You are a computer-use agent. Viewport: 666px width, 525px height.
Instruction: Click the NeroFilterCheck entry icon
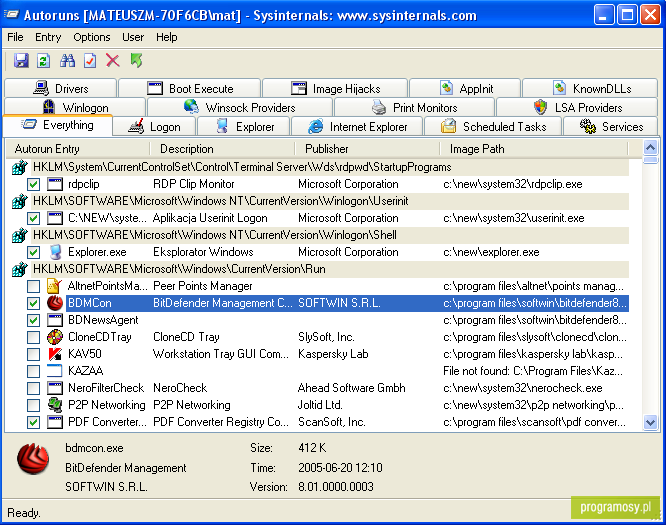(x=55, y=388)
